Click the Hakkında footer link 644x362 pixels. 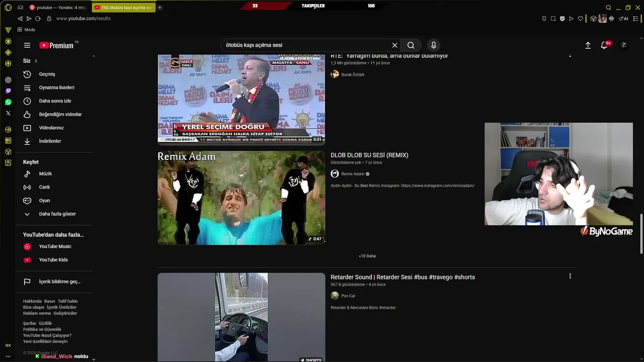pyautogui.click(x=32, y=301)
